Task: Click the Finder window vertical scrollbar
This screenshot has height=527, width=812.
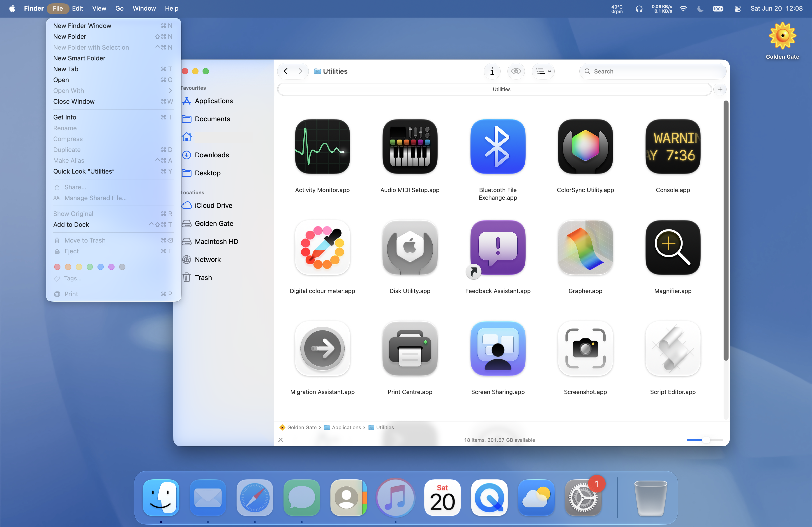Action: point(726,230)
